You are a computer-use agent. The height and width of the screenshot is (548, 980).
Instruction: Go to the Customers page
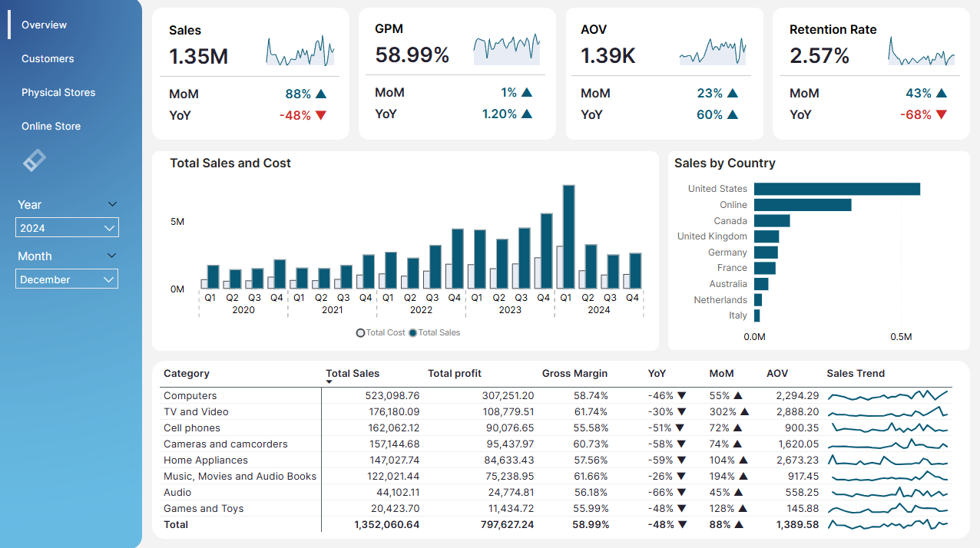pyautogui.click(x=48, y=58)
